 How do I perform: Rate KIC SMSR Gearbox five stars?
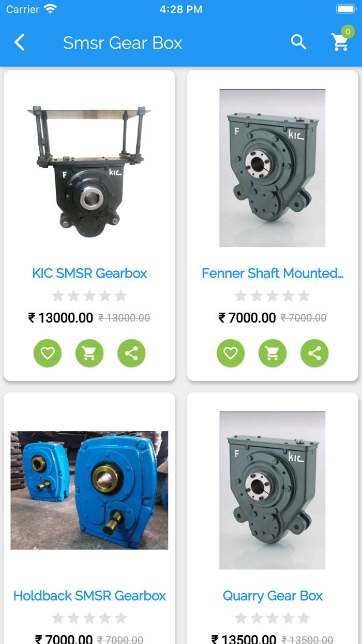coord(121,296)
